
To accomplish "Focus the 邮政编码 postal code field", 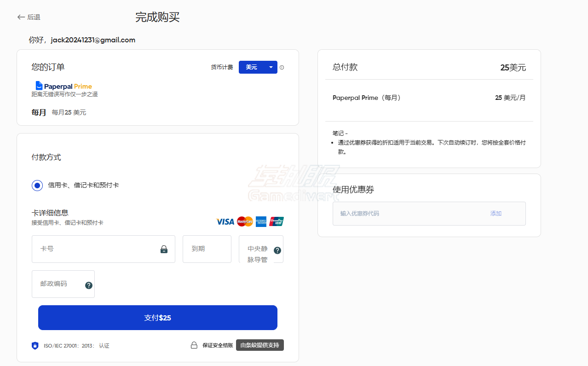I will tap(63, 284).
